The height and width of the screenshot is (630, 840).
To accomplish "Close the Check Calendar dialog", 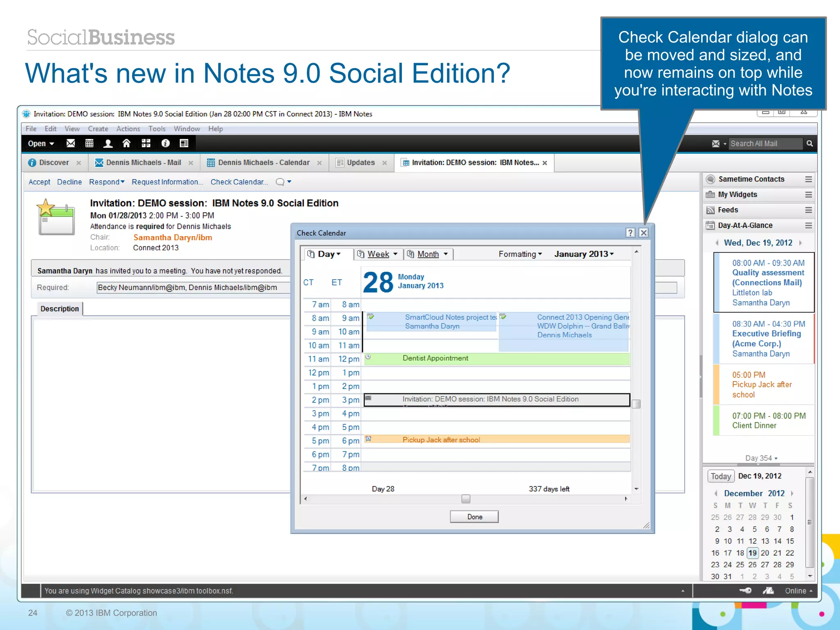I will pyautogui.click(x=644, y=233).
